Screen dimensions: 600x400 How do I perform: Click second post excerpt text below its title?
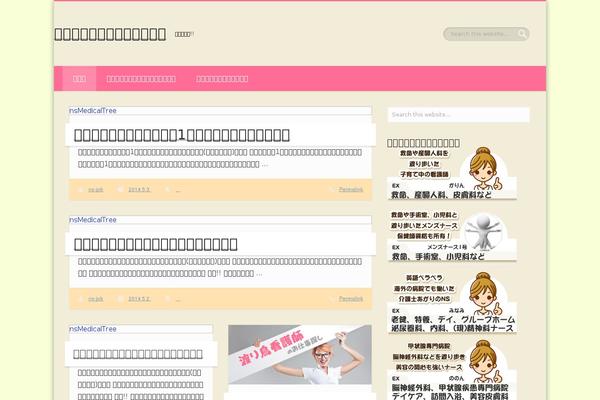(220, 268)
